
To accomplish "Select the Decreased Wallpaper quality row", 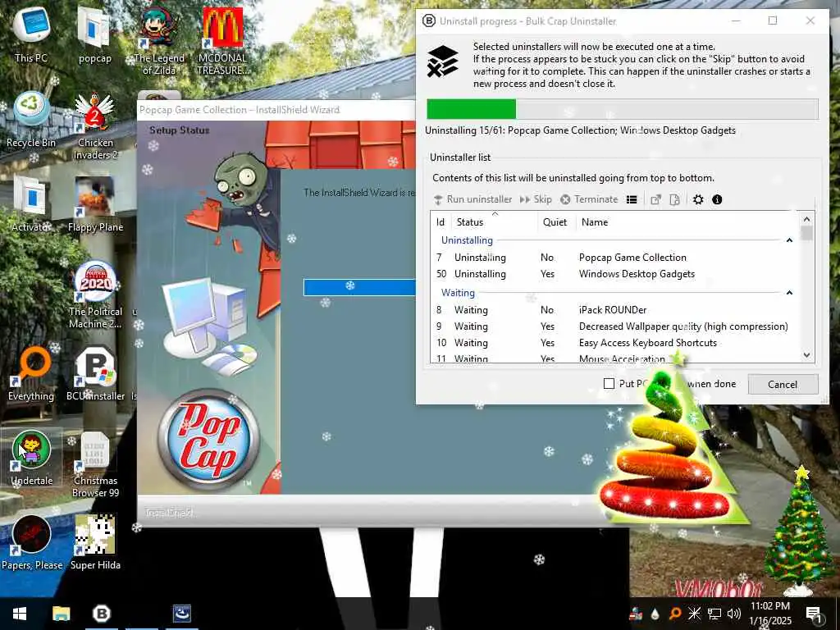I will click(615, 326).
